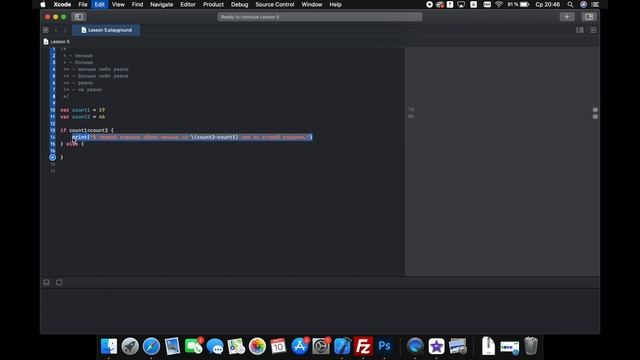Screen dimensions: 640x360
Task: Click code line 'var count1 = 19'
Action: (x=83, y=110)
